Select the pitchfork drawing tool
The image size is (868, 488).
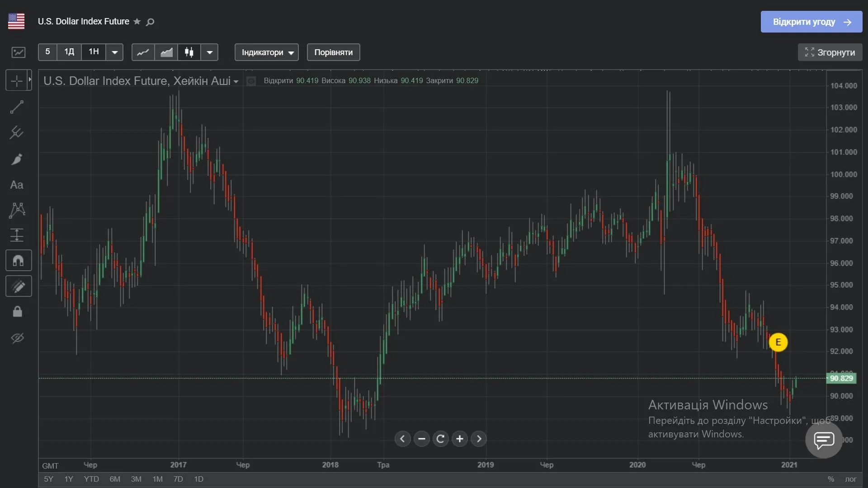tap(17, 132)
